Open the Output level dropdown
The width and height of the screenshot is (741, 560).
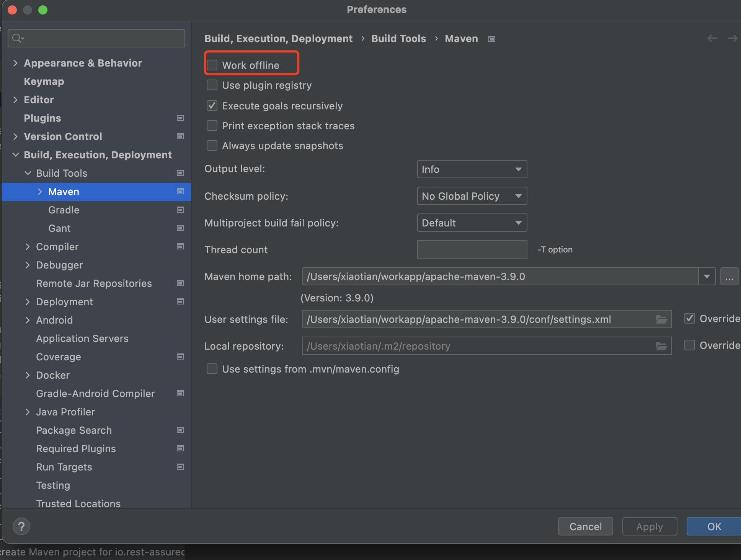tap(472, 169)
